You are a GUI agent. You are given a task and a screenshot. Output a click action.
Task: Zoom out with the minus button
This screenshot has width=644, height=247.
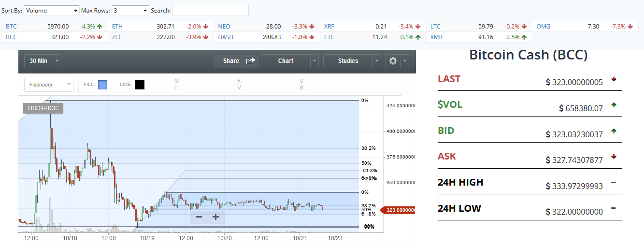tap(199, 217)
